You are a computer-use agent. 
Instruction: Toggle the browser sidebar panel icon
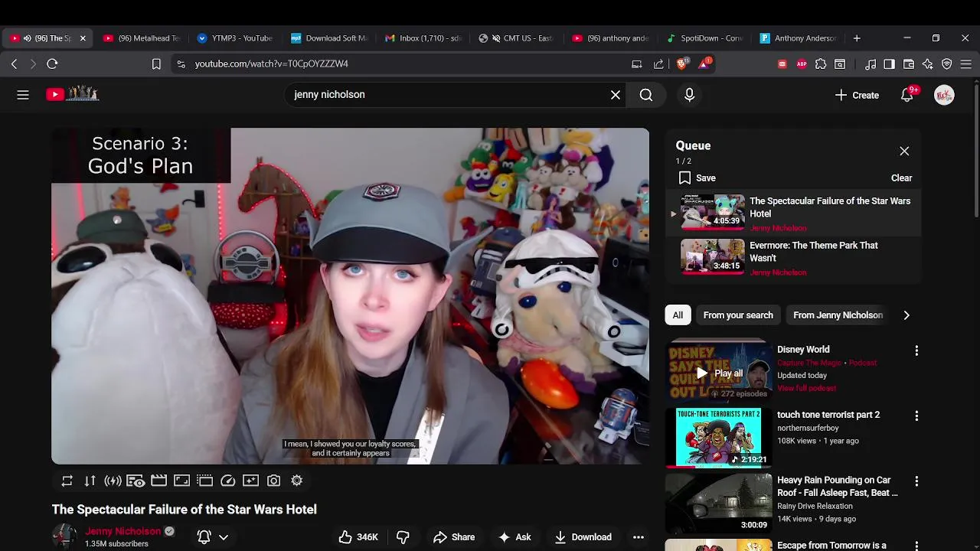[889, 64]
